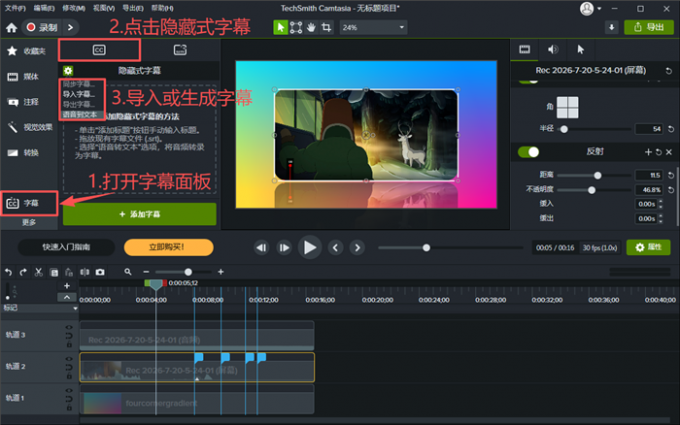Reset the 距离 value to default
This screenshot has width=680, height=425.
671,175
